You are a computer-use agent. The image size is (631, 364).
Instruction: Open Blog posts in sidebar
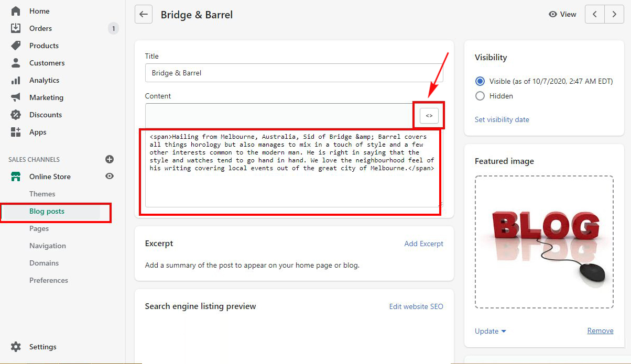pos(47,211)
